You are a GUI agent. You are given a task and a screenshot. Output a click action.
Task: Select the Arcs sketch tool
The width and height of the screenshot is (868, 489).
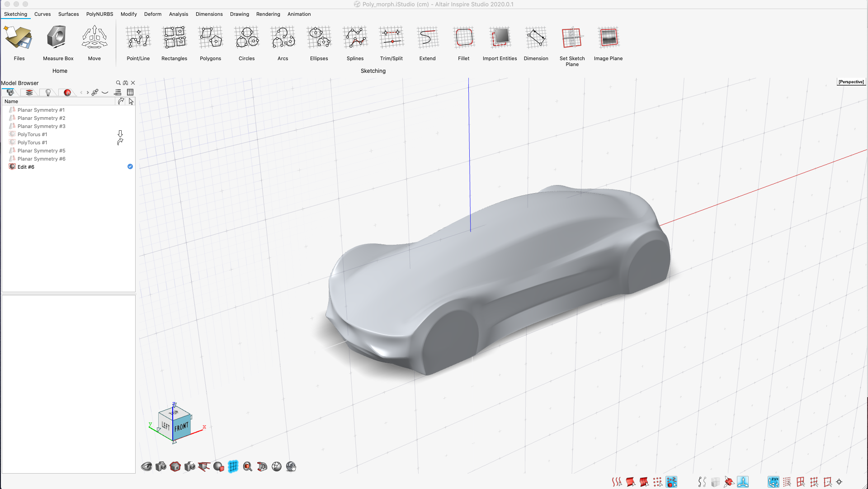coord(283,43)
